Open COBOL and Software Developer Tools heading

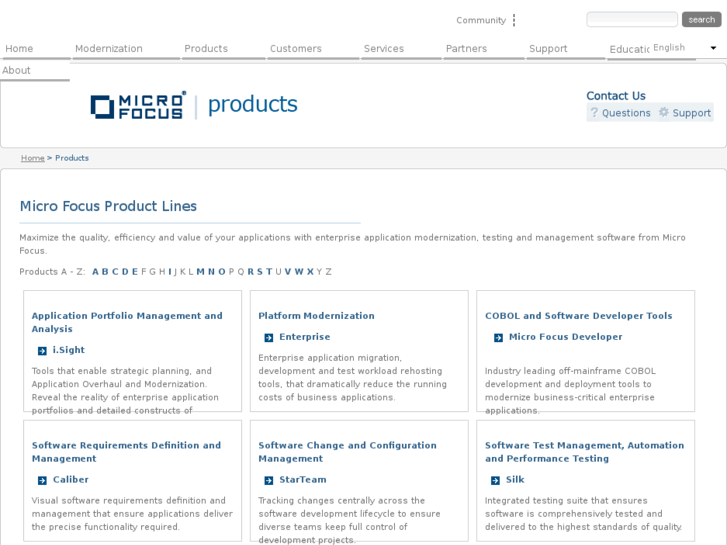coord(578,316)
